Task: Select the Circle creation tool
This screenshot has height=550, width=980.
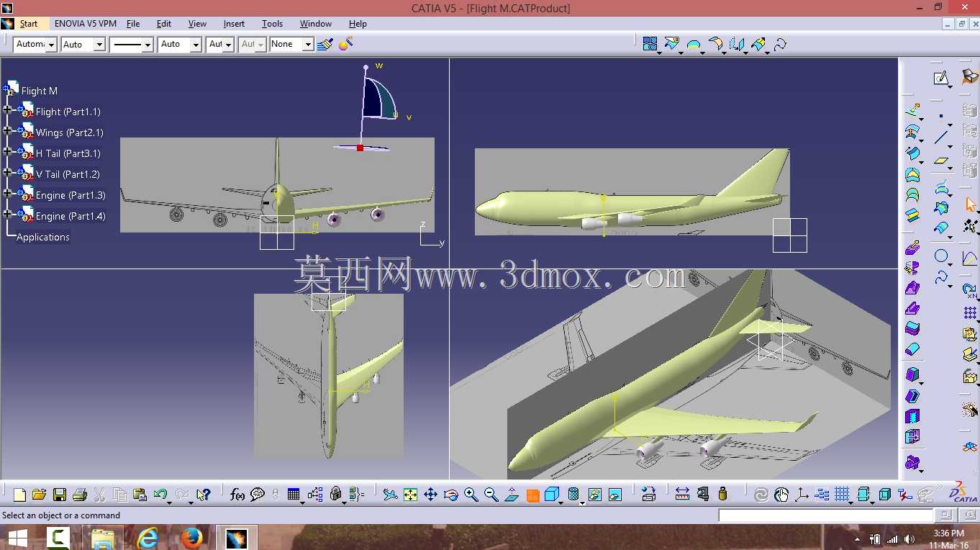Action: click(941, 256)
